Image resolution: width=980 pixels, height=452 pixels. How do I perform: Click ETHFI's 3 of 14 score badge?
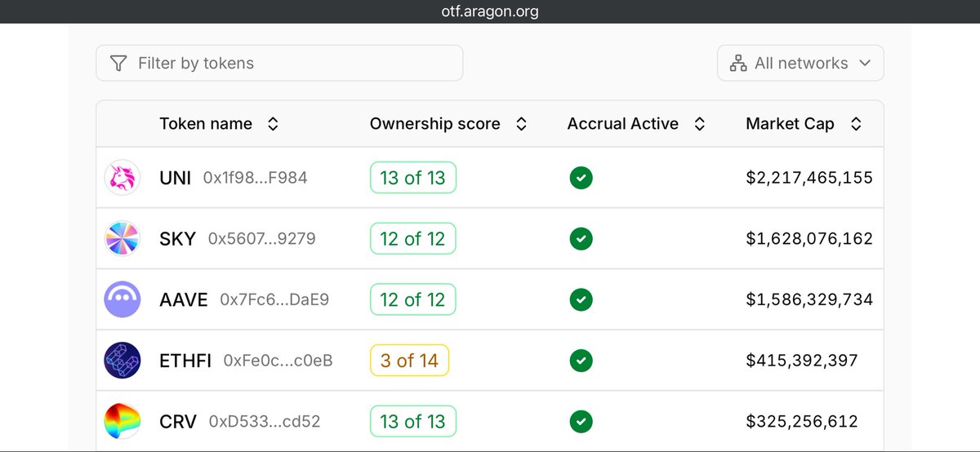[x=409, y=361]
